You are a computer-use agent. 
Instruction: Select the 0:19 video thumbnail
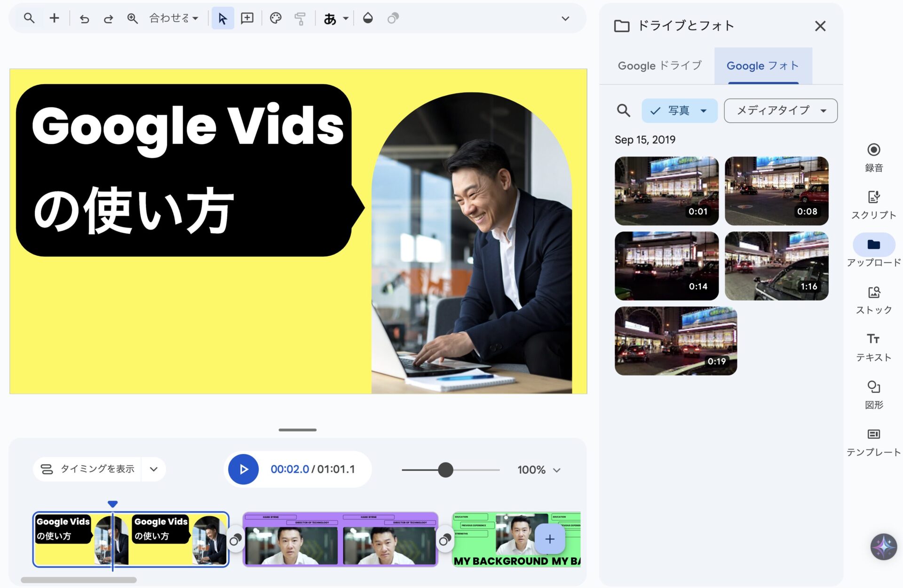pyautogui.click(x=676, y=341)
